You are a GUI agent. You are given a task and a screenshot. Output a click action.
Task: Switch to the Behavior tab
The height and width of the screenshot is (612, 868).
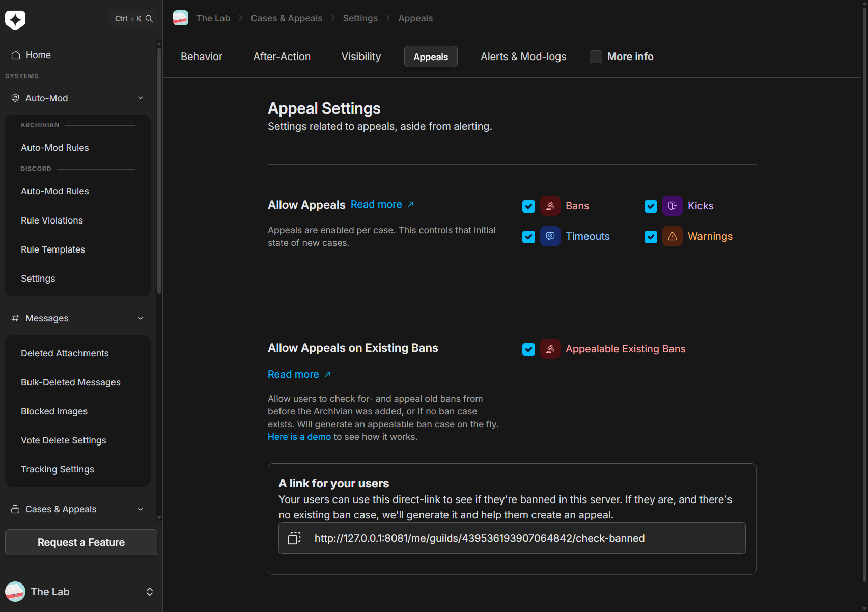pos(202,57)
